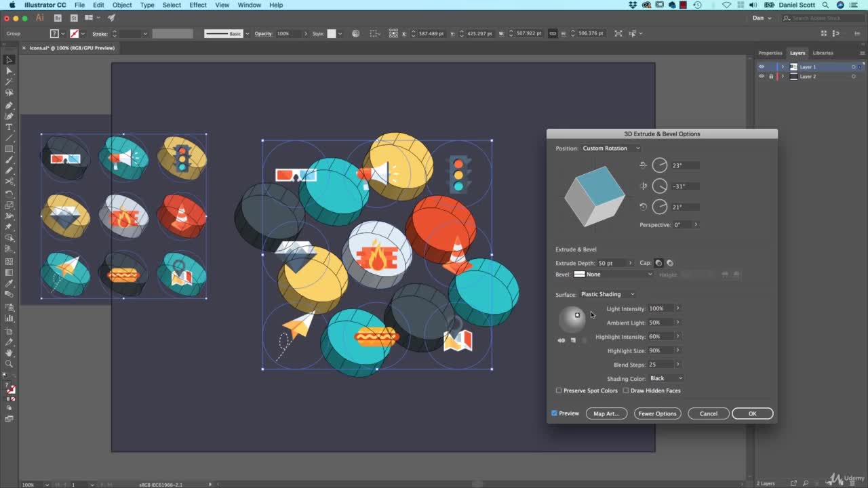Open the Effect menu
This screenshot has width=868, height=488.
(x=198, y=5)
